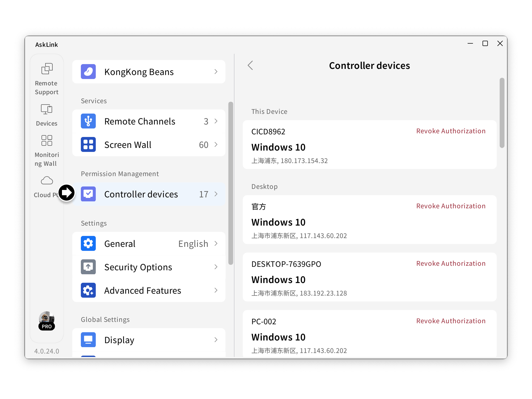The height and width of the screenshot is (399, 532).
Task: Select the Security Options menu entry
Action: click(138, 267)
